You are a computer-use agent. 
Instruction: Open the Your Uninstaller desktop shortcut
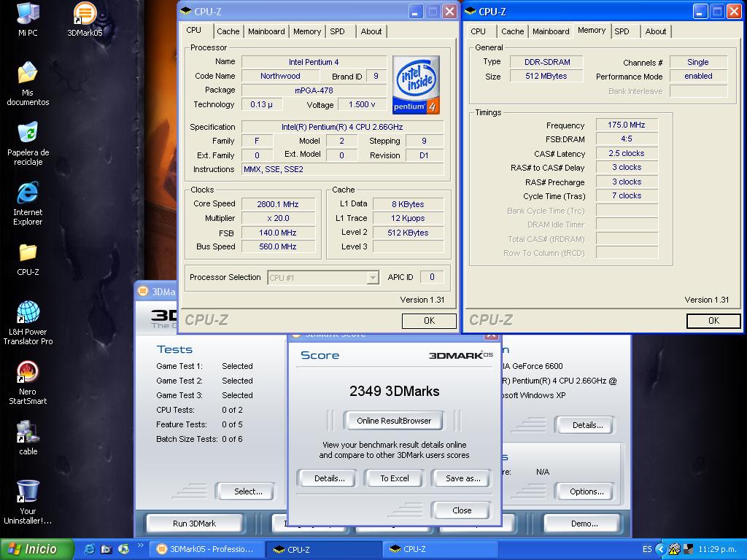(x=28, y=502)
